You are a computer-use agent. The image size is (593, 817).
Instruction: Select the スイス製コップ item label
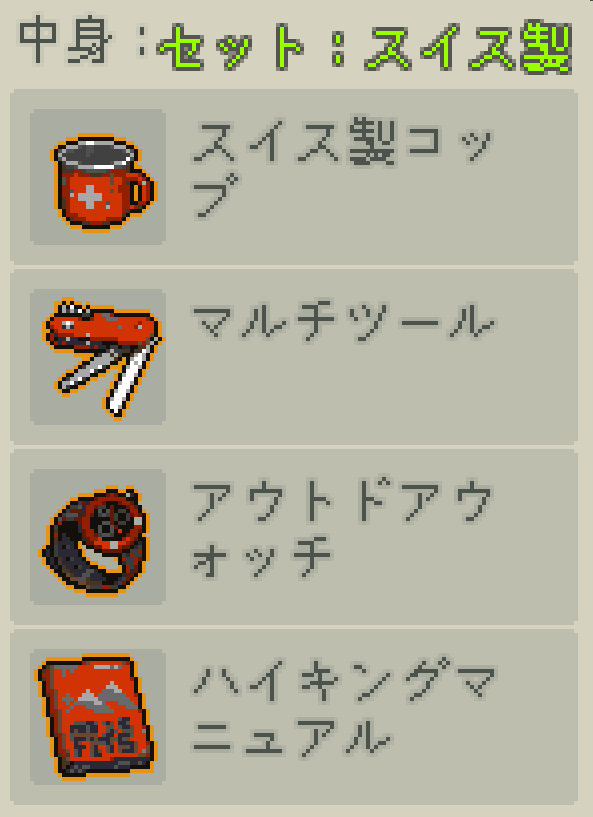click(342, 167)
